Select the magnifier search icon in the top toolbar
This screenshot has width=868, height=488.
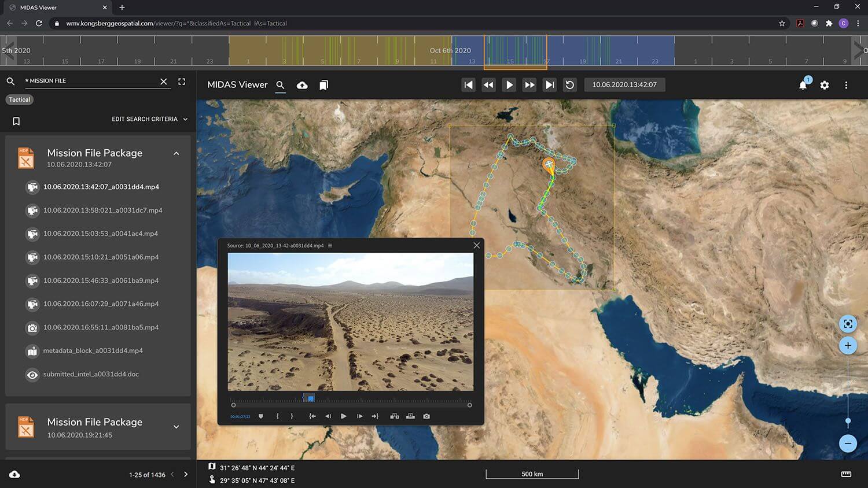280,84
